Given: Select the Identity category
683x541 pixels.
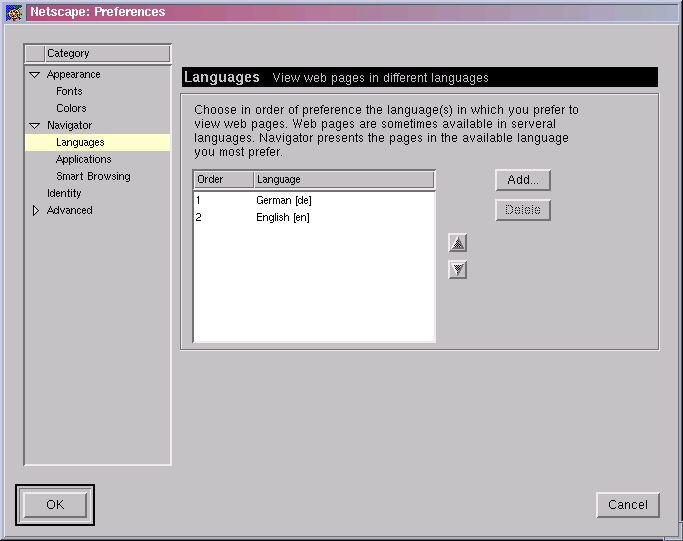Looking at the screenshot, I should click(64, 193).
